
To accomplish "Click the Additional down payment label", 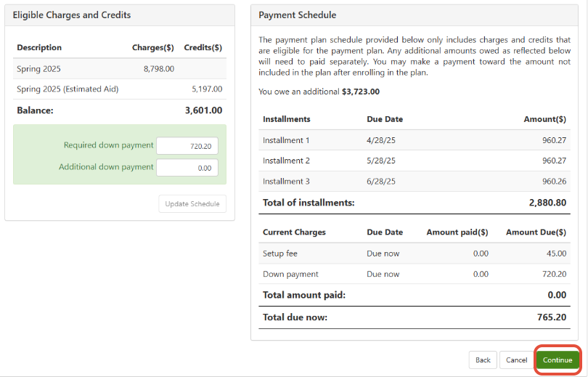I will (x=106, y=167).
